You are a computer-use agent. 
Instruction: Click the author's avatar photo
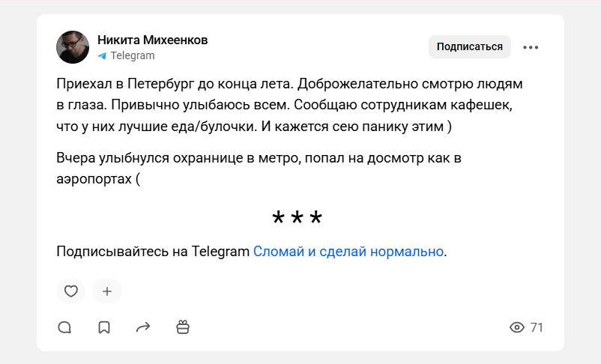click(73, 47)
